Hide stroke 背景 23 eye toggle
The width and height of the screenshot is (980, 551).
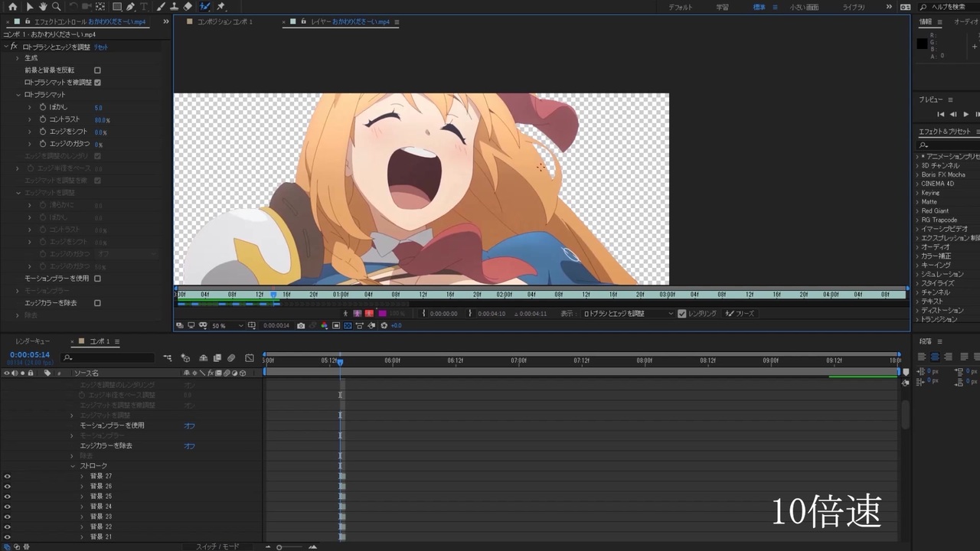7,517
